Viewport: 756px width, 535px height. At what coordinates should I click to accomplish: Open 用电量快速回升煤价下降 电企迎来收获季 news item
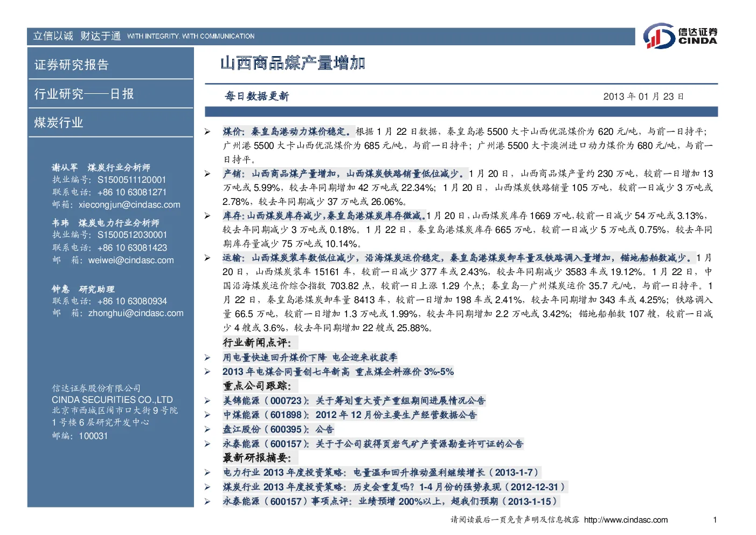pyautogui.click(x=310, y=358)
